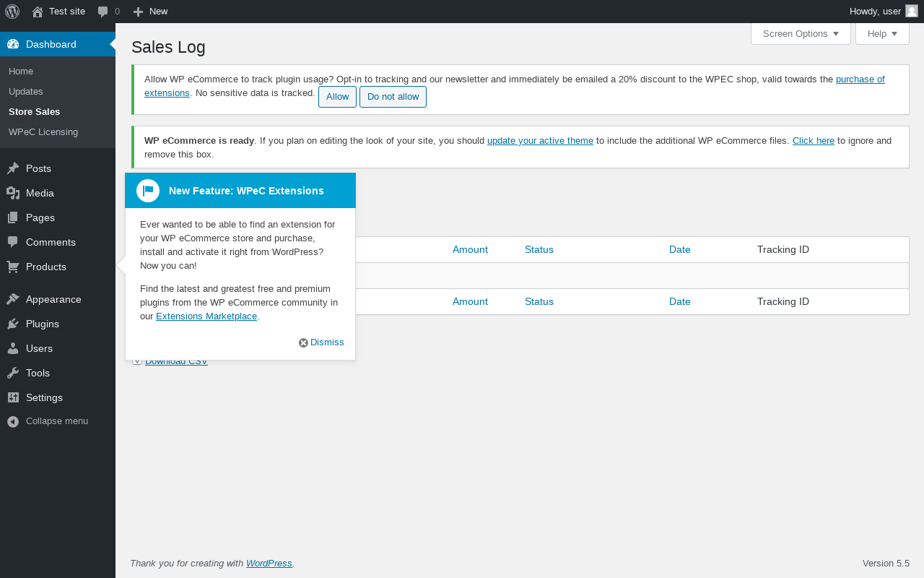Screen dimensions: 924x578
Task: Expand the Screen Options panel
Action: pos(801,34)
